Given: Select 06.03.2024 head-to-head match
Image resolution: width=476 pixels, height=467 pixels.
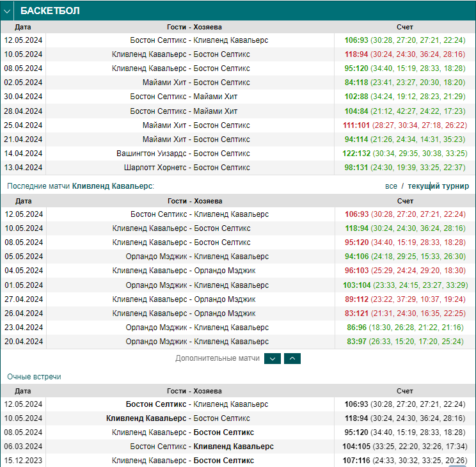Looking at the screenshot, I should tap(202, 447).
